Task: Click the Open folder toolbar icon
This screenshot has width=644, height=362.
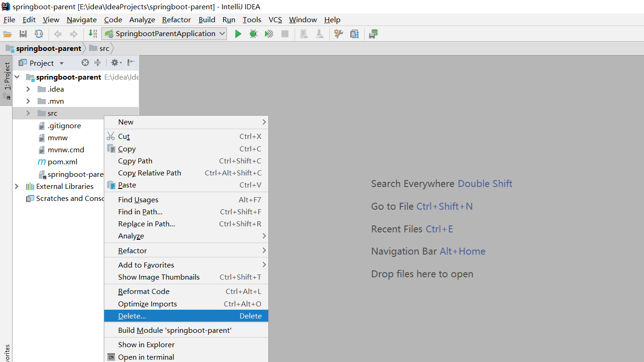Action: coord(7,34)
